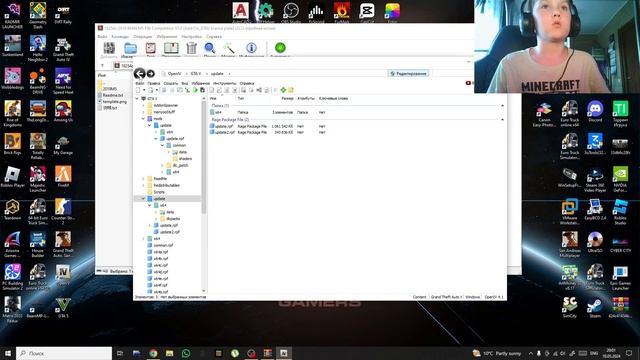This screenshot has height=360, width=640.
Task: Click the WinRAR Delete trash can icon
Action: tap(191, 48)
